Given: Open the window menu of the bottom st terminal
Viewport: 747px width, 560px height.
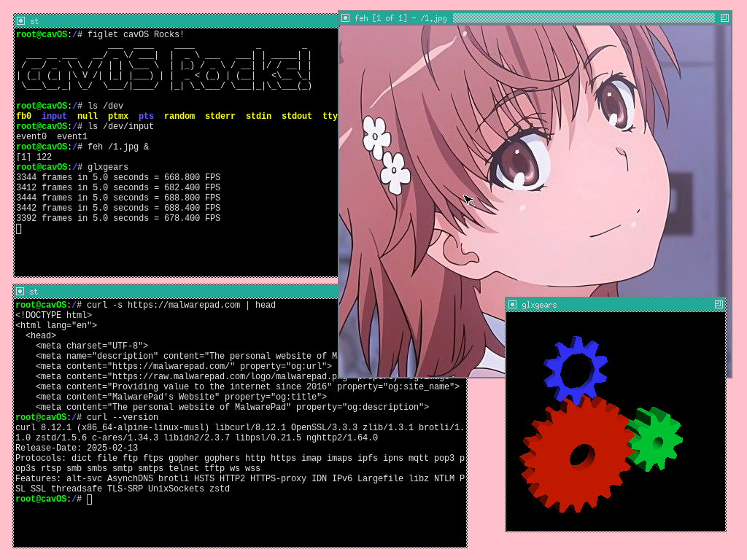Looking at the screenshot, I should click(20, 291).
